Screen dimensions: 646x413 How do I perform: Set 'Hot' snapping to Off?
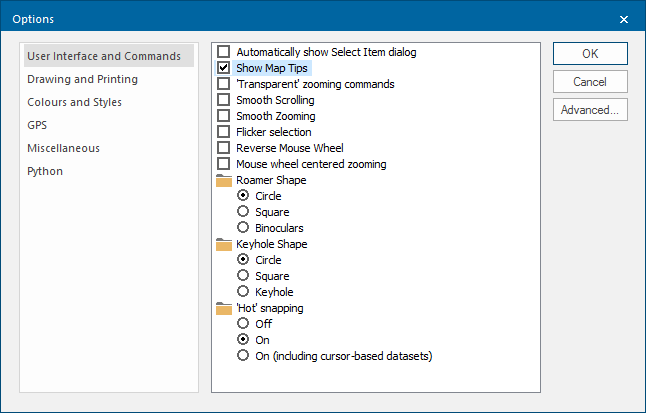(243, 324)
